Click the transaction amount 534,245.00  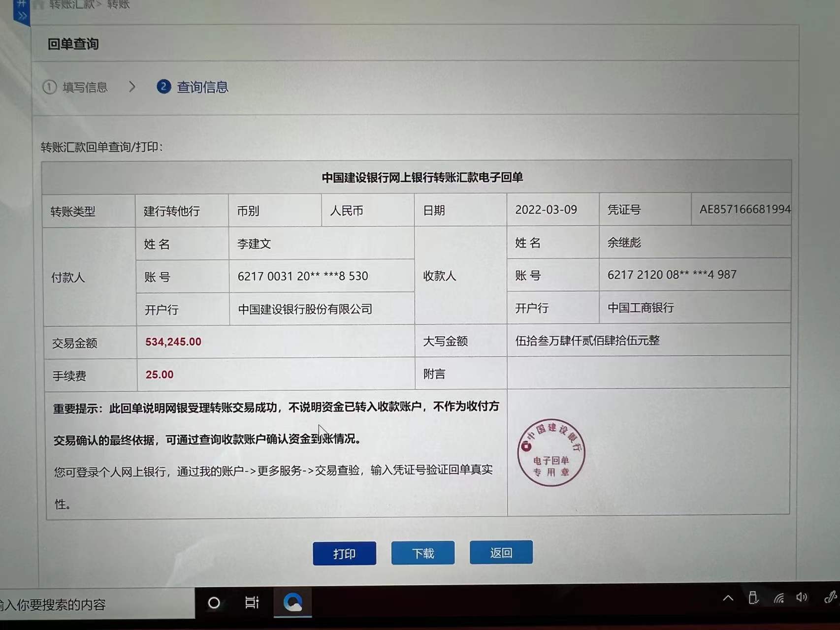pyautogui.click(x=173, y=342)
